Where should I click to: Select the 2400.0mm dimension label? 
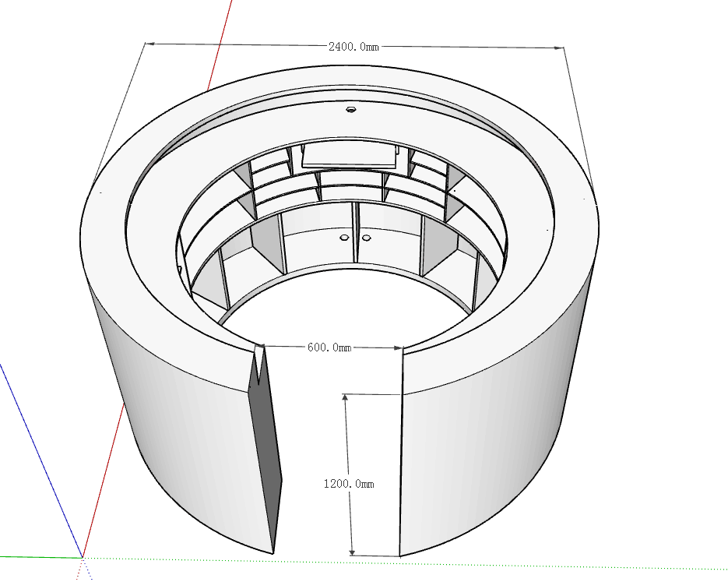pos(353,47)
